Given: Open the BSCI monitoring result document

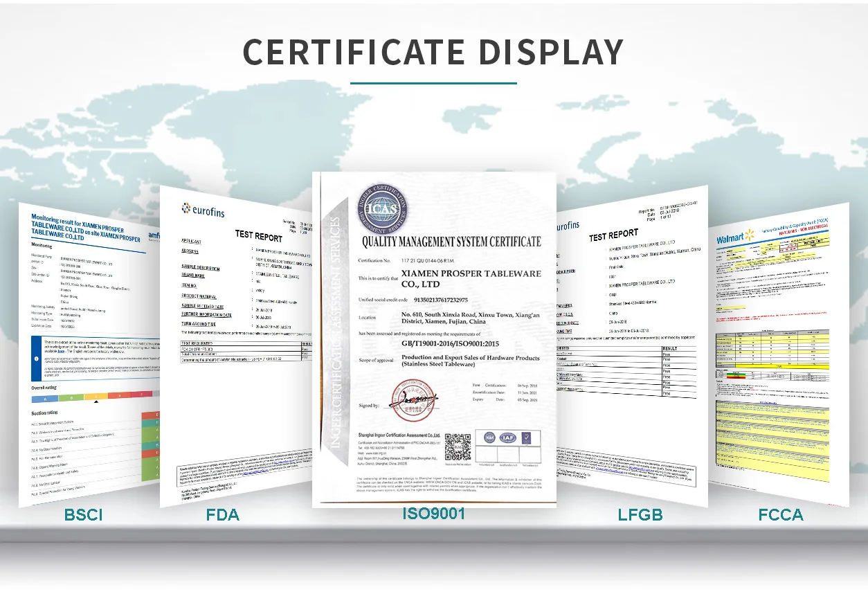Looking at the screenshot, I should (x=89, y=354).
